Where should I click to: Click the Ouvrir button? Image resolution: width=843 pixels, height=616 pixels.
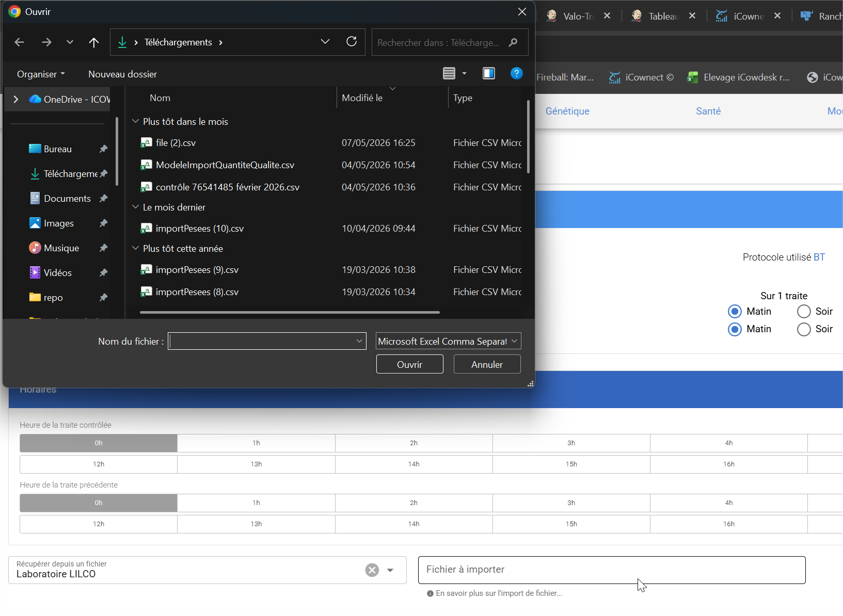(x=410, y=364)
